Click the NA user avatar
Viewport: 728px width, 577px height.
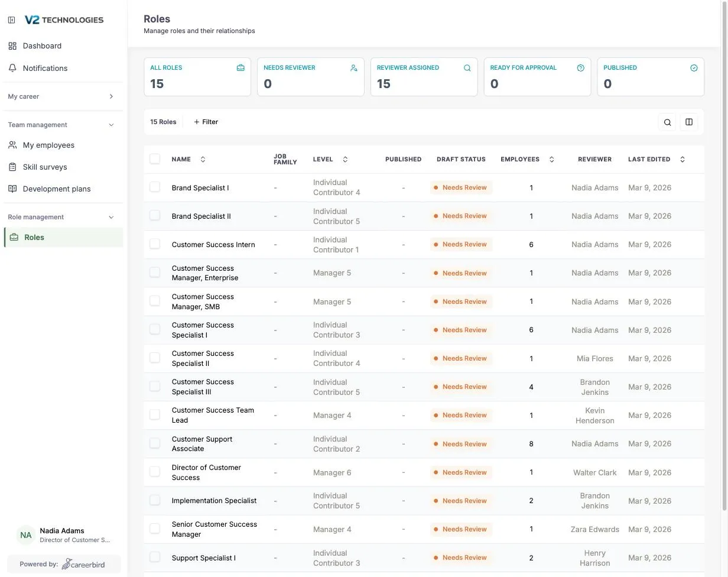26,535
